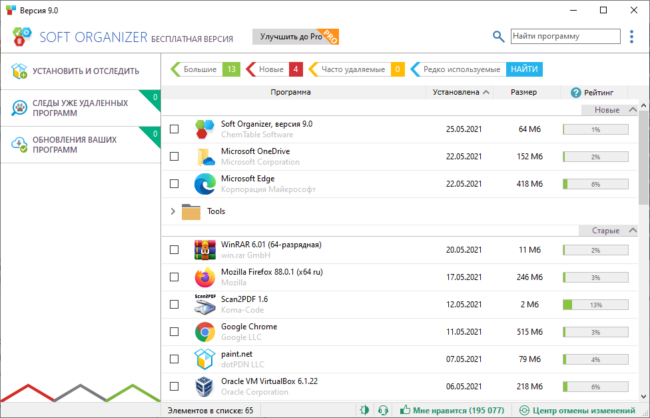This screenshot has height=418, width=650.
Task: Click the Google Chrome icon
Action: [205, 332]
